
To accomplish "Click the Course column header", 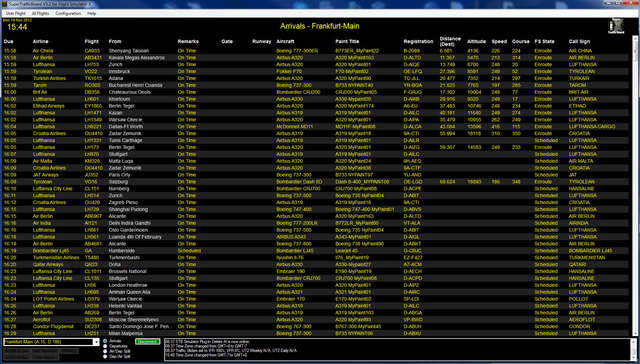I will click(521, 42).
